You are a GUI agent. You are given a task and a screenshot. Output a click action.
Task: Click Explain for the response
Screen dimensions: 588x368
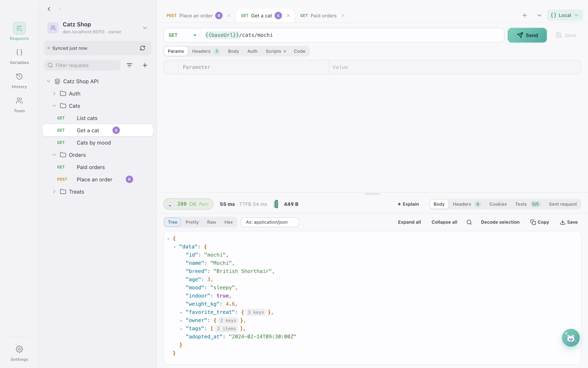(x=408, y=204)
